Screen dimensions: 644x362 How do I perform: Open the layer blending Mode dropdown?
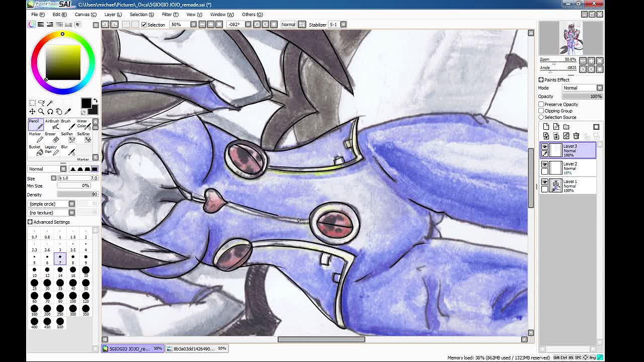click(582, 88)
